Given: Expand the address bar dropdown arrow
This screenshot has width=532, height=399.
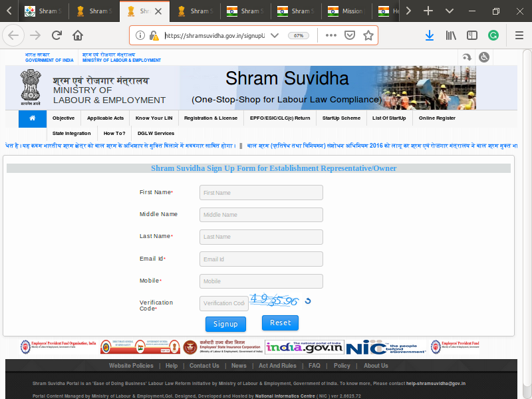Looking at the screenshot, I should 275,36.
